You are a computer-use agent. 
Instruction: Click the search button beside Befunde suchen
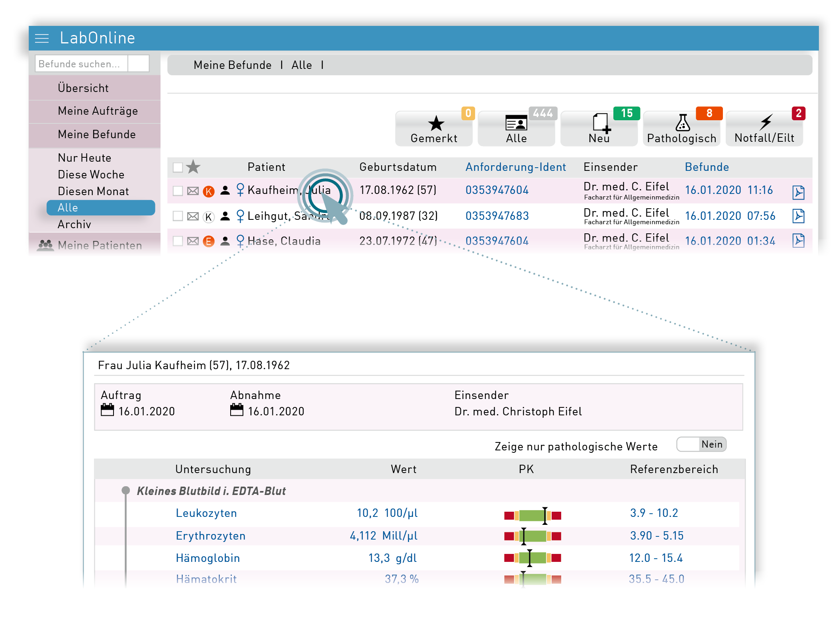point(139,64)
